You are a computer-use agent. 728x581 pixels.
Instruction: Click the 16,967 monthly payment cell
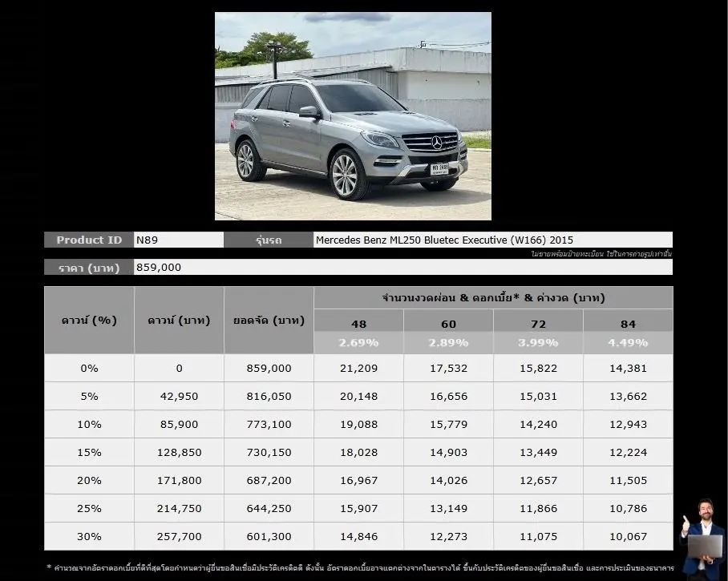pos(358,480)
